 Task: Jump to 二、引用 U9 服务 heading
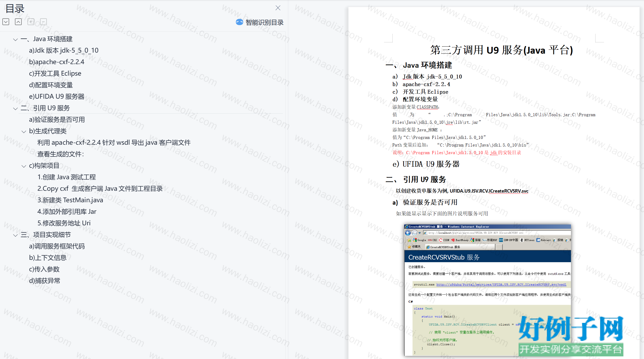[x=45, y=108]
